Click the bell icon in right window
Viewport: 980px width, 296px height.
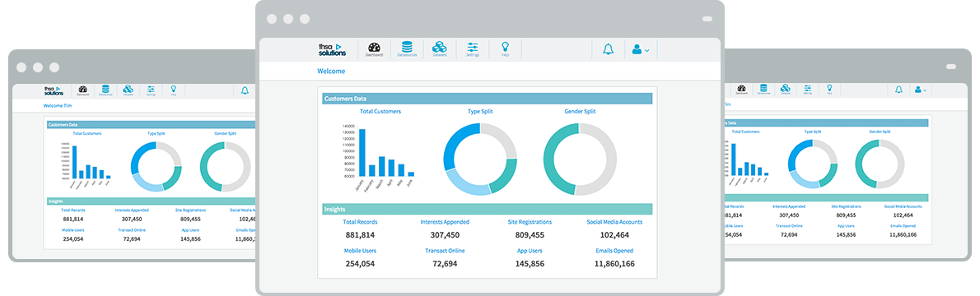[x=898, y=90]
